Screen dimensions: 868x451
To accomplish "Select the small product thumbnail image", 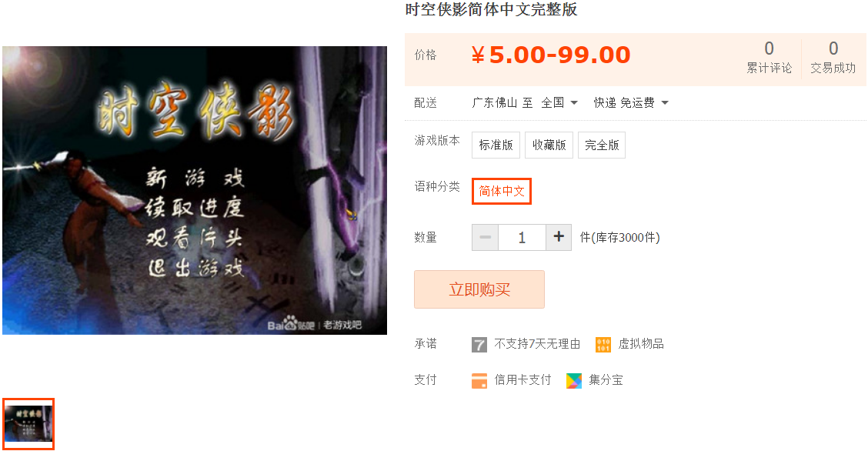I will click(x=28, y=424).
